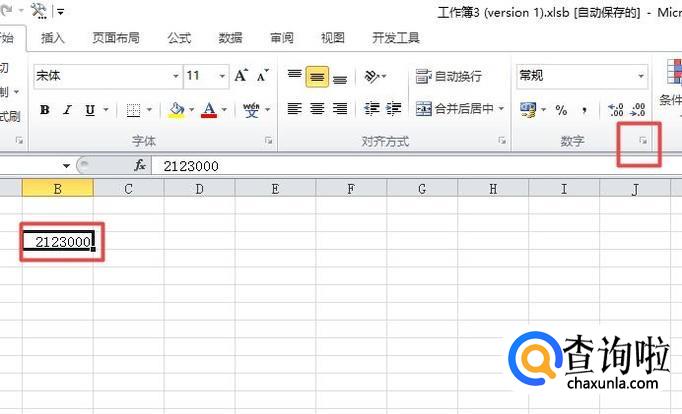The image size is (682, 414).
Task: Align text right
Action: coord(340,109)
